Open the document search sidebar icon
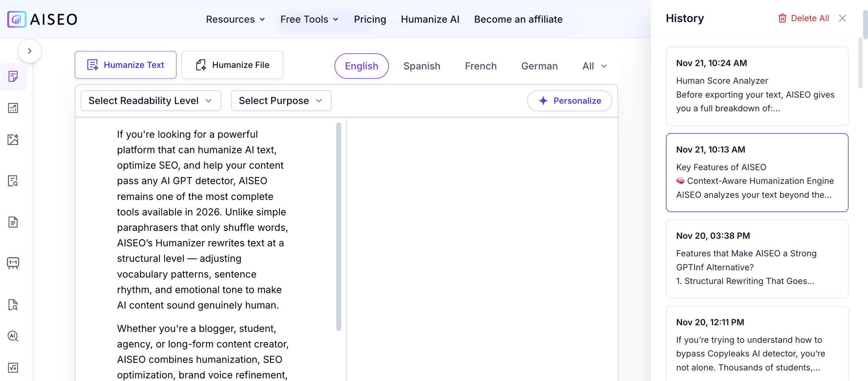 click(13, 181)
